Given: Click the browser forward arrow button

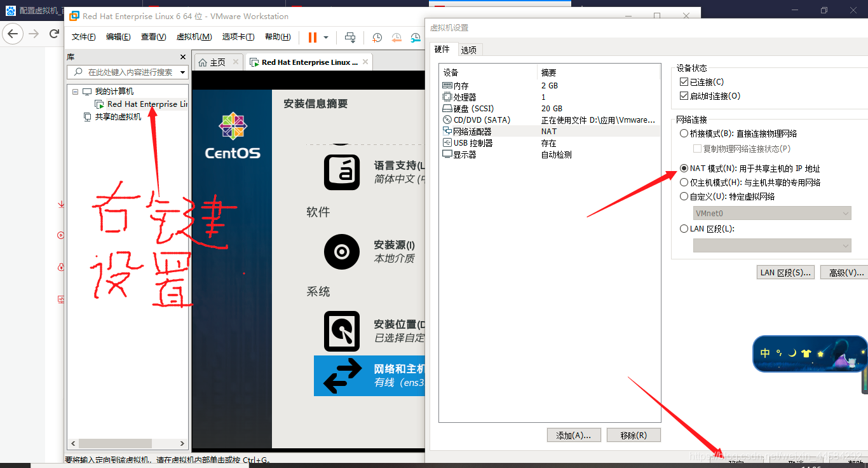Looking at the screenshot, I should (34, 33).
